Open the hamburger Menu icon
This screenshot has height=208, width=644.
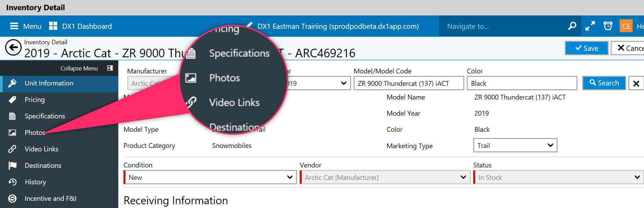pyautogui.click(x=14, y=26)
